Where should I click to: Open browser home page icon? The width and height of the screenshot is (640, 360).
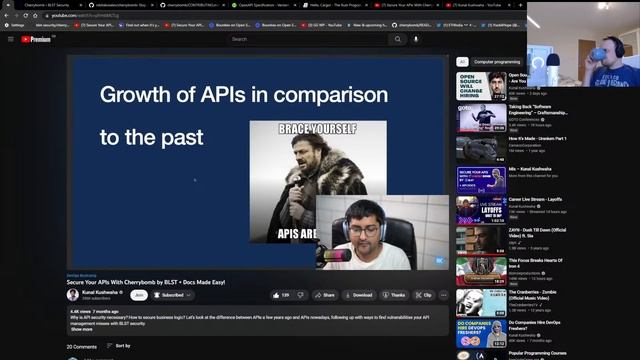35,16
